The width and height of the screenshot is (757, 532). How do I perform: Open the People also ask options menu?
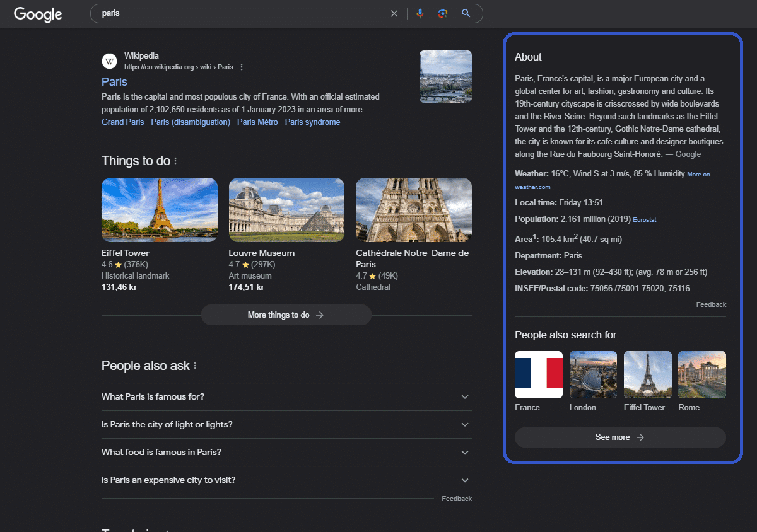[x=195, y=366]
